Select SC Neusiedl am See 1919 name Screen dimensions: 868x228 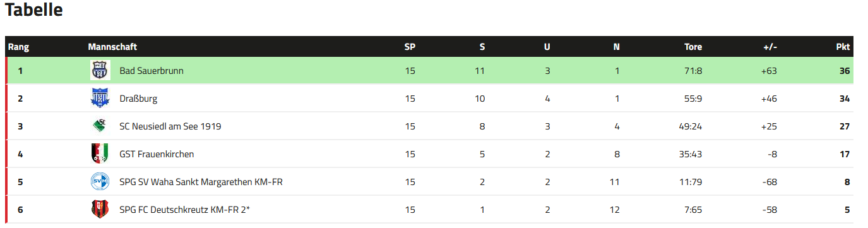point(170,126)
